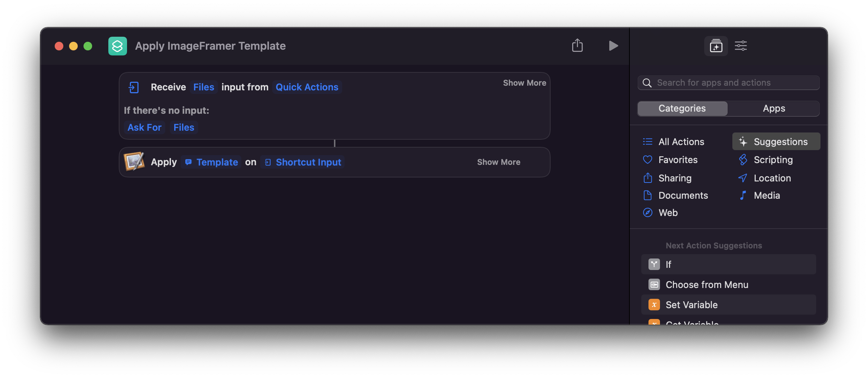Click the Set Variable orange icon
This screenshot has width=868, height=378.
click(654, 305)
